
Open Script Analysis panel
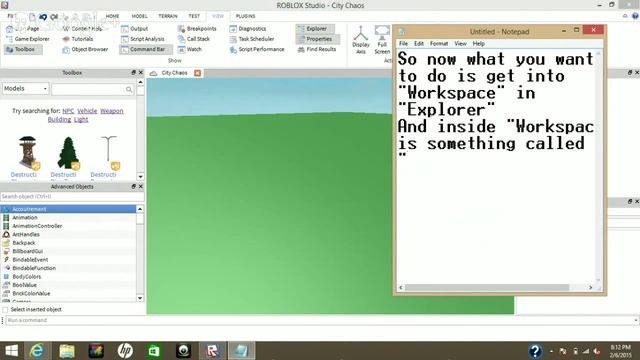tap(143, 39)
